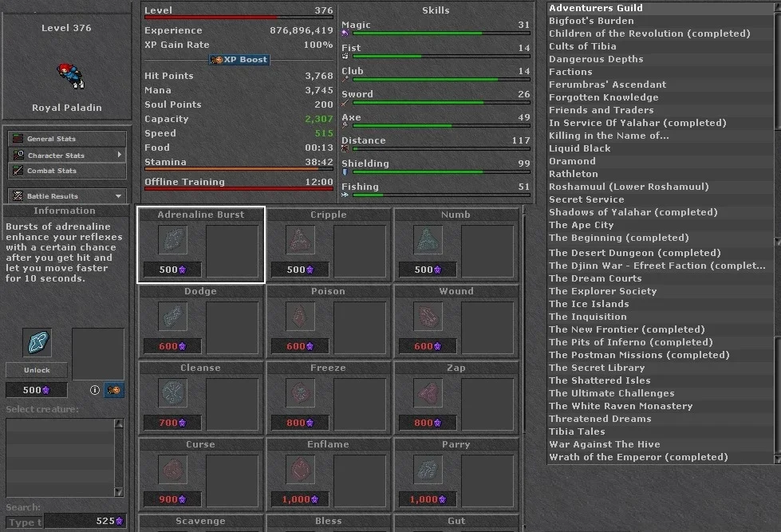Select the Cripple charm rune icon
This screenshot has height=532, width=781.
(x=300, y=239)
